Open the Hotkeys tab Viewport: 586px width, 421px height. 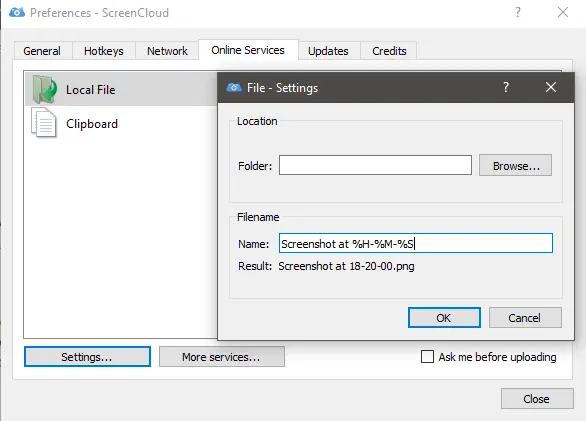coord(104,50)
